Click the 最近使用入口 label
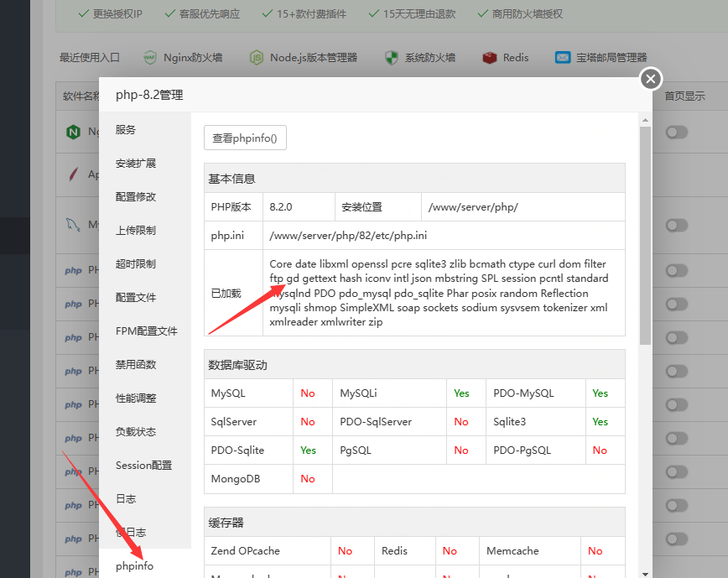Screen dimensions: 728x578 (x=90, y=58)
